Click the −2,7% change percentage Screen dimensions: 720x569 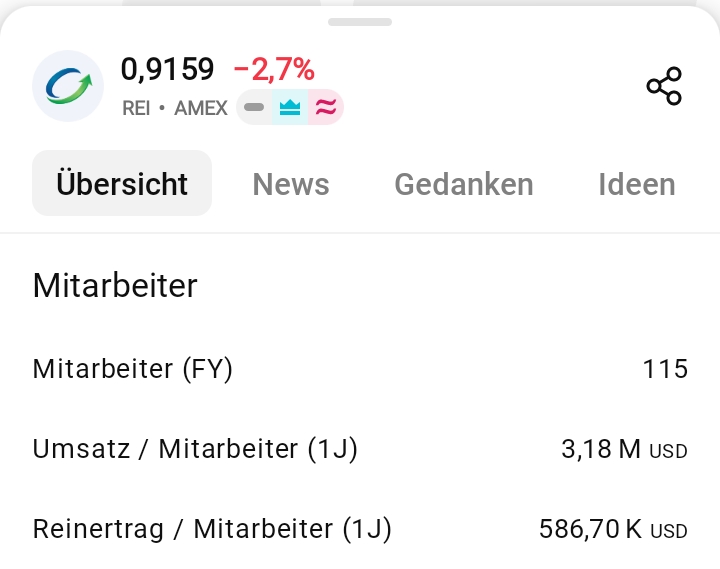[x=274, y=69]
